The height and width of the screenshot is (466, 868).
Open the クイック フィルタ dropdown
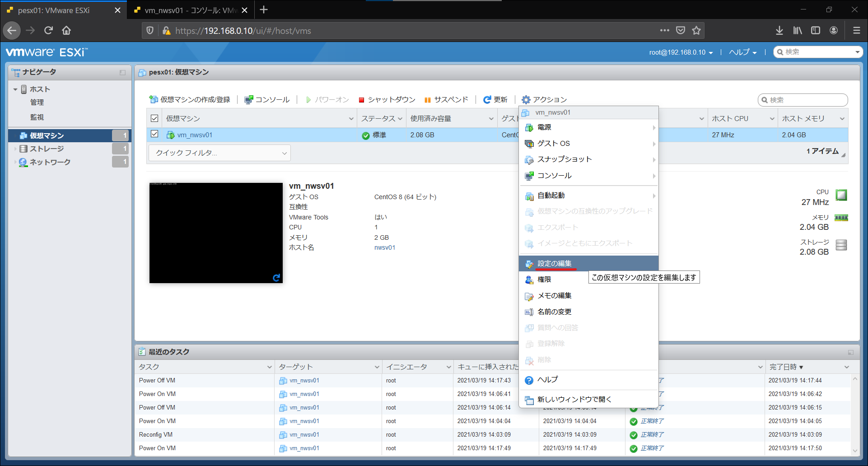tap(219, 153)
